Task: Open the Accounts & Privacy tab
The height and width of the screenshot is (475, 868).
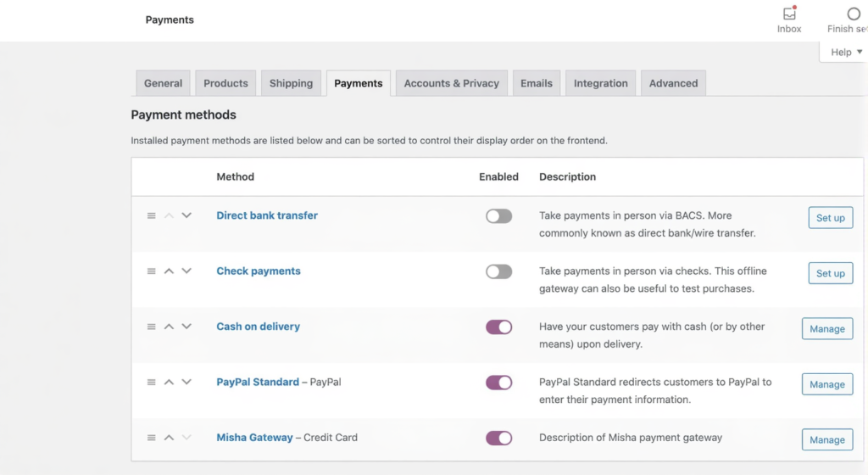Action: pos(451,83)
